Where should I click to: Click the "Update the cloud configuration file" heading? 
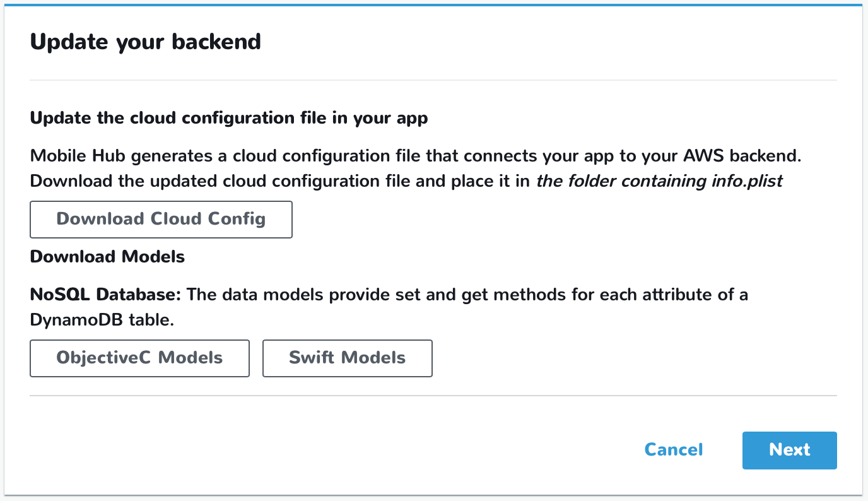pyautogui.click(x=228, y=118)
